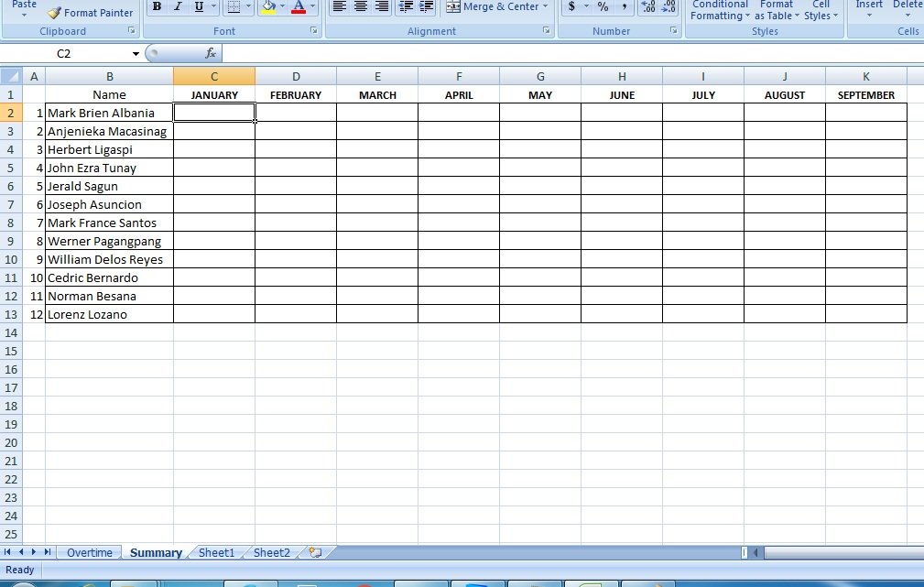Open the Font dialog launcher
This screenshot has width=924, height=587.
pos(314,31)
